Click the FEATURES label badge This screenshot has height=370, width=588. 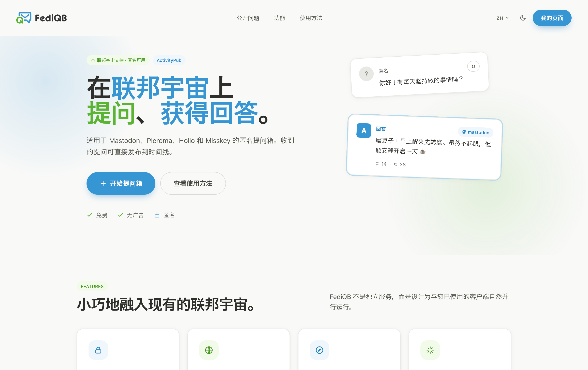tap(92, 286)
